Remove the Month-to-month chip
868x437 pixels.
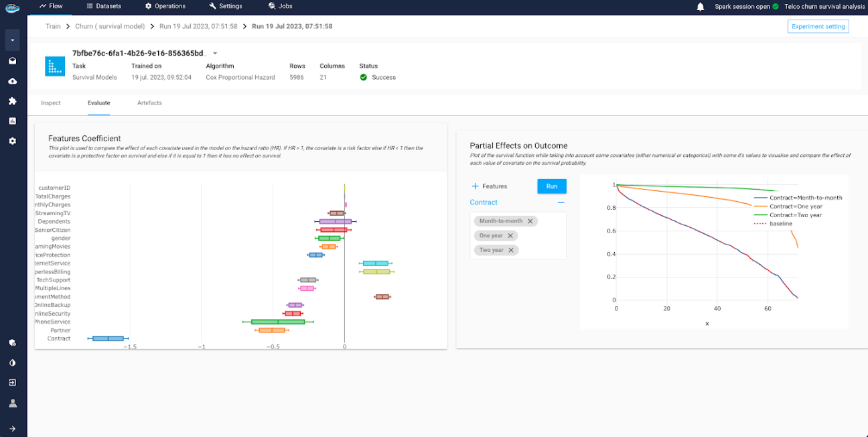pyautogui.click(x=530, y=221)
